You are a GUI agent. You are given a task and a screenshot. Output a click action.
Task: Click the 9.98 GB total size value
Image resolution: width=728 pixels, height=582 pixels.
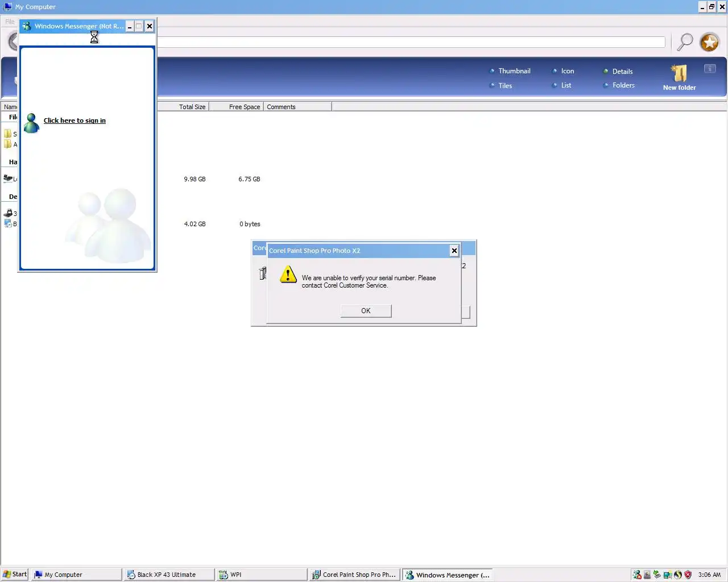[x=195, y=179]
